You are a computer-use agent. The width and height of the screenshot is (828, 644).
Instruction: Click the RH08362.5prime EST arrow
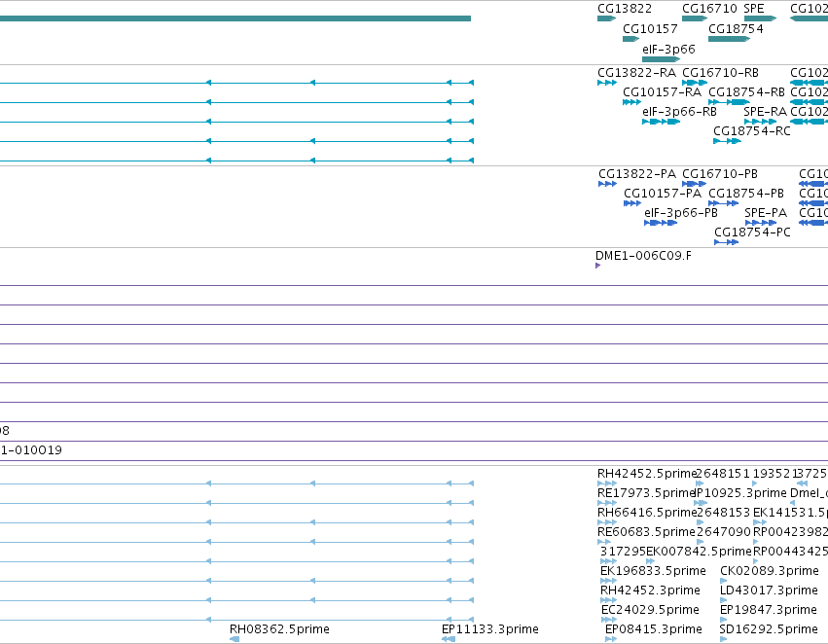pos(234,640)
